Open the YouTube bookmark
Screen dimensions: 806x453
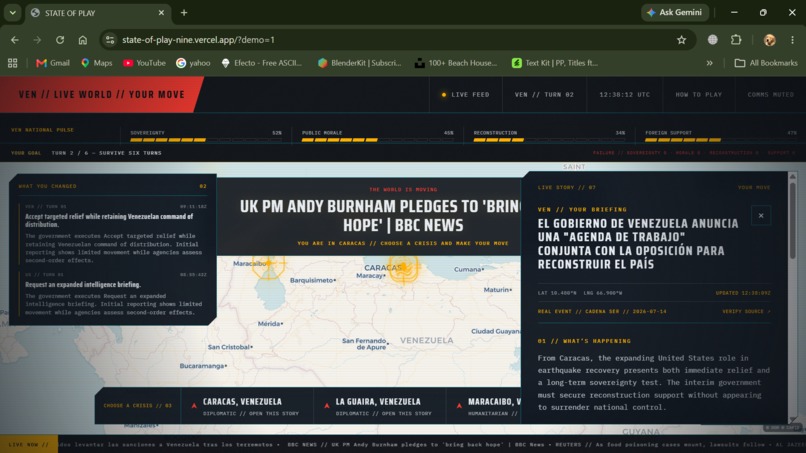pos(144,63)
